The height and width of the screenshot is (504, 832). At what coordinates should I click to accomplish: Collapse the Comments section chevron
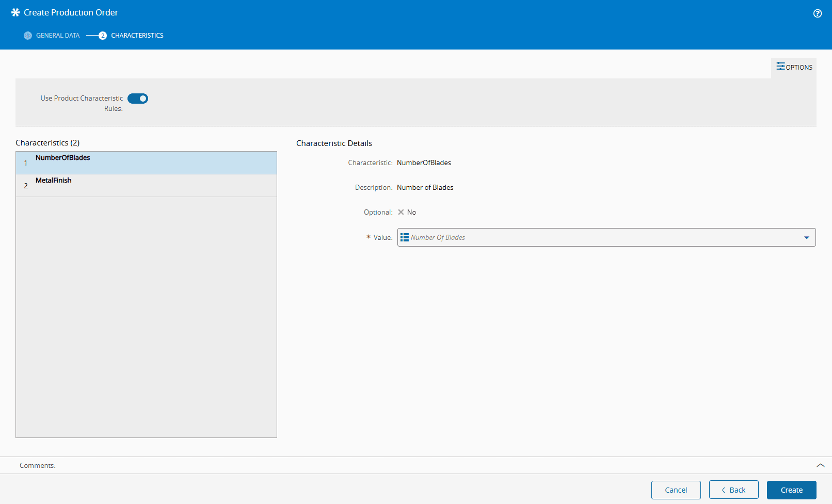(821, 465)
